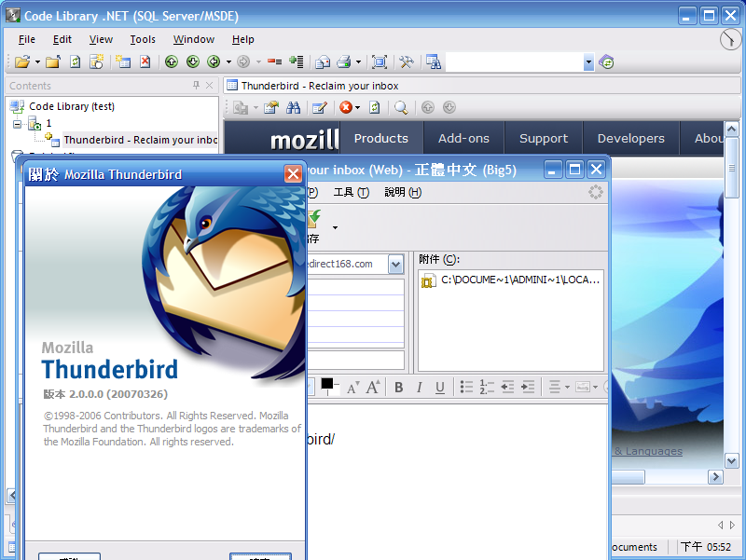Screen dimensions: 746x560
Task: Click the Support link on Mozilla page
Action: [x=544, y=138]
